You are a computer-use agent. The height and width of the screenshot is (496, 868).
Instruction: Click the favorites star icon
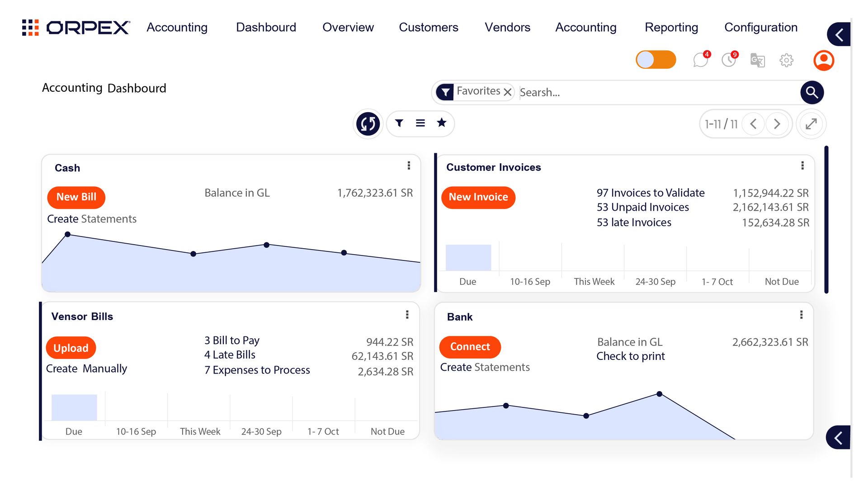click(x=442, y=123)
